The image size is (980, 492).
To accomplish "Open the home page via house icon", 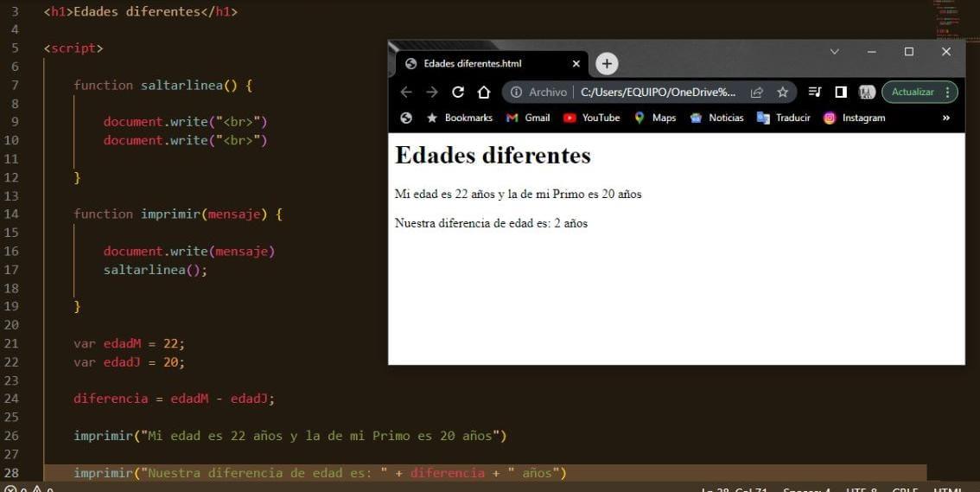I will click(x=484, y=92).
